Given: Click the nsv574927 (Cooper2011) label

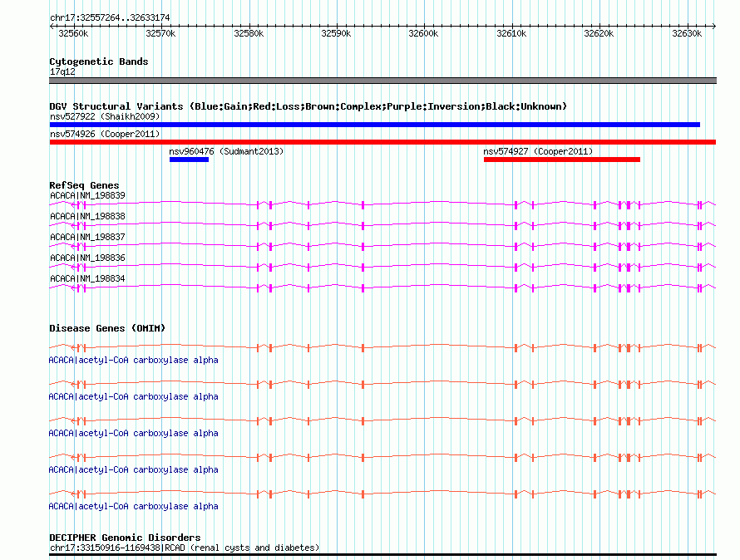Looking at the screenshot, I should [538, 151].
